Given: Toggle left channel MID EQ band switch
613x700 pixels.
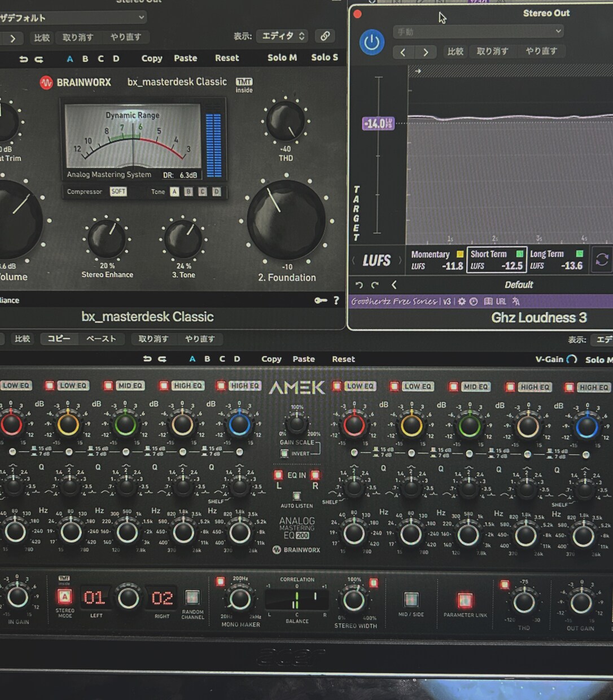Looking at the screenshot, I should click(x=108, y=386).
